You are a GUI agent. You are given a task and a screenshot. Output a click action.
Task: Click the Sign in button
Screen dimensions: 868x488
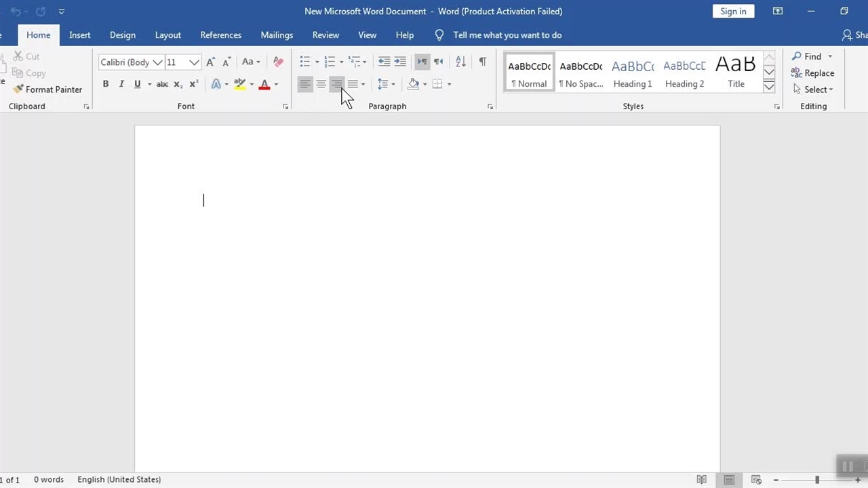[733, 12]
